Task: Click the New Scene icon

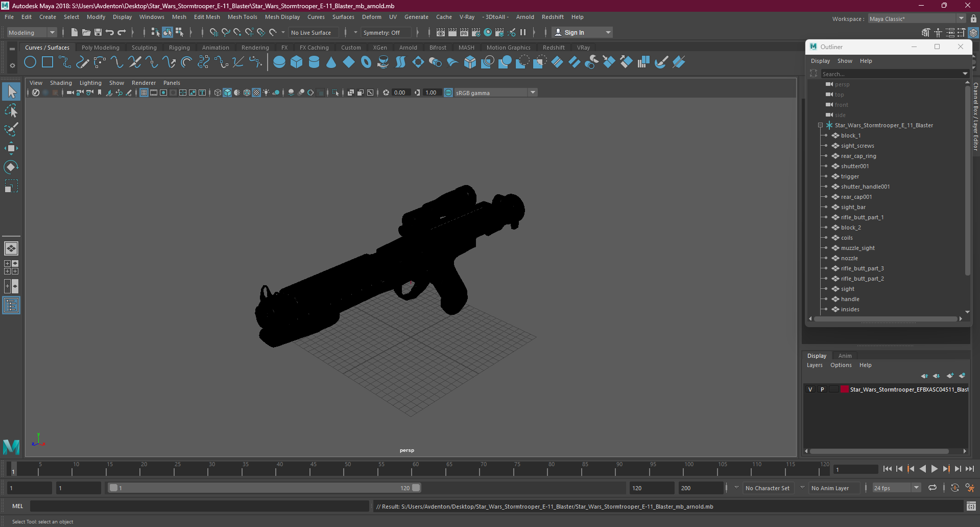Action: click(75, 32)
